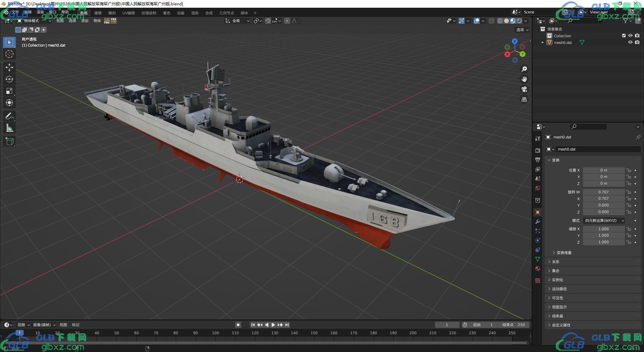Select the combined Transform tool

click(x=9, y=103)
